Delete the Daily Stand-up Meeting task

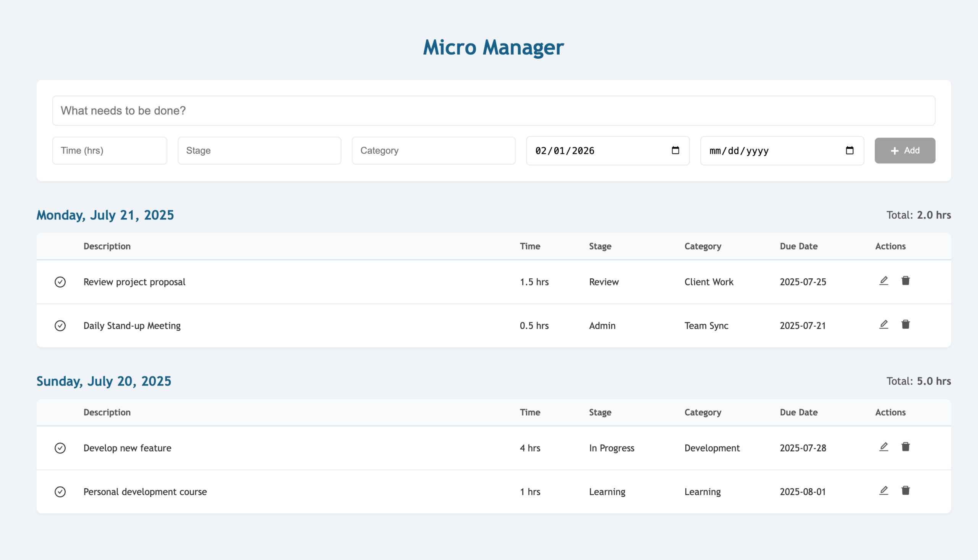click(906, 324)
